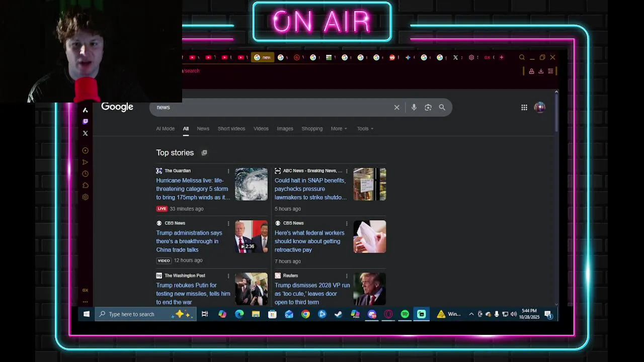Select the News search filter
This screenshot has width=644, height=362.
click(203, 129)
